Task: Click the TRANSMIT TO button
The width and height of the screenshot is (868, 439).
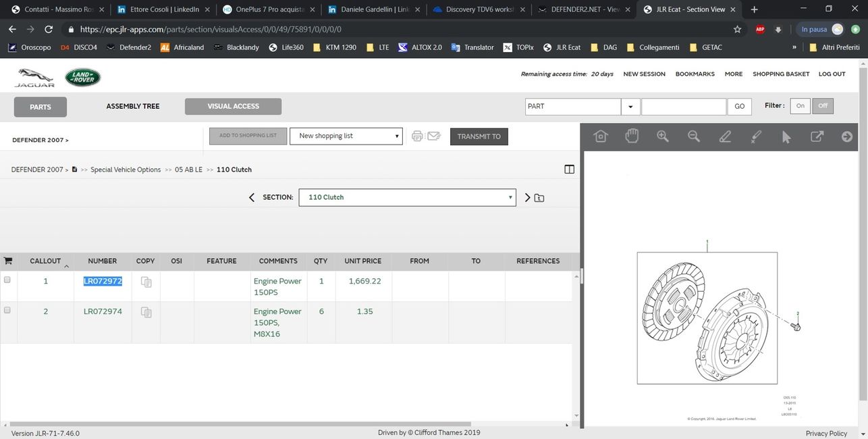Action: coord(479,136)
